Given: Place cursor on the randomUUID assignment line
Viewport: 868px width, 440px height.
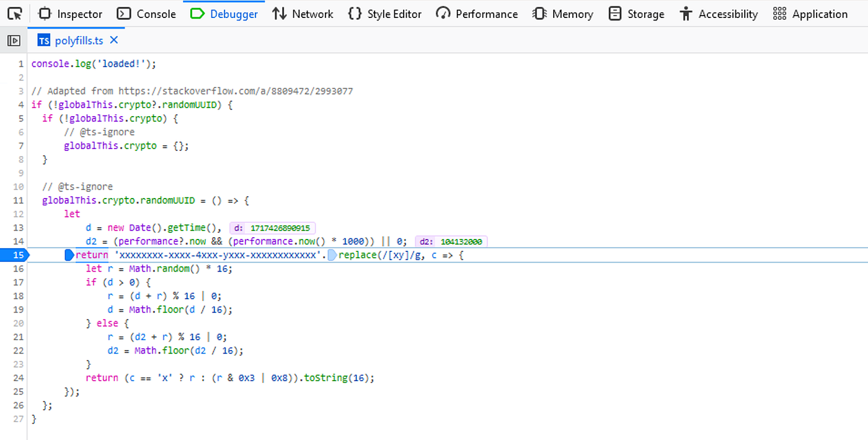Looking at the screenshot, I should [155, 200].
